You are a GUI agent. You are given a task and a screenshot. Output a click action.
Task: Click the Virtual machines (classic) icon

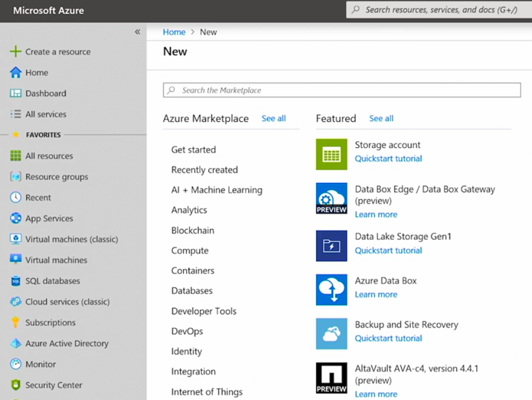point(16,239)
